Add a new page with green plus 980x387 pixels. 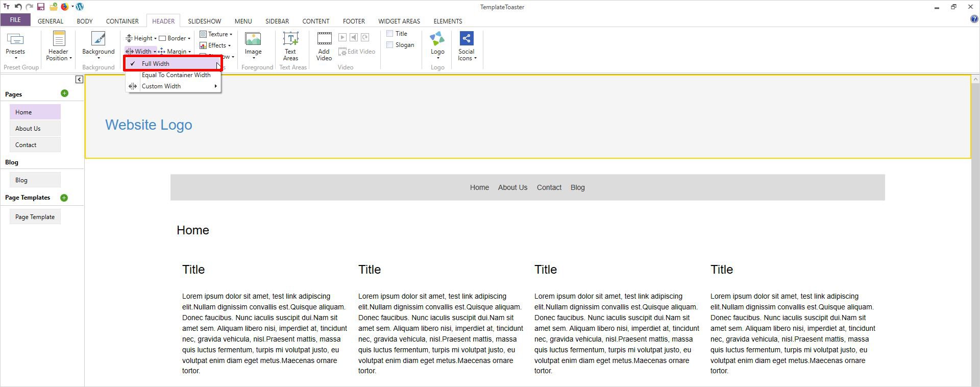click(64, 93)
